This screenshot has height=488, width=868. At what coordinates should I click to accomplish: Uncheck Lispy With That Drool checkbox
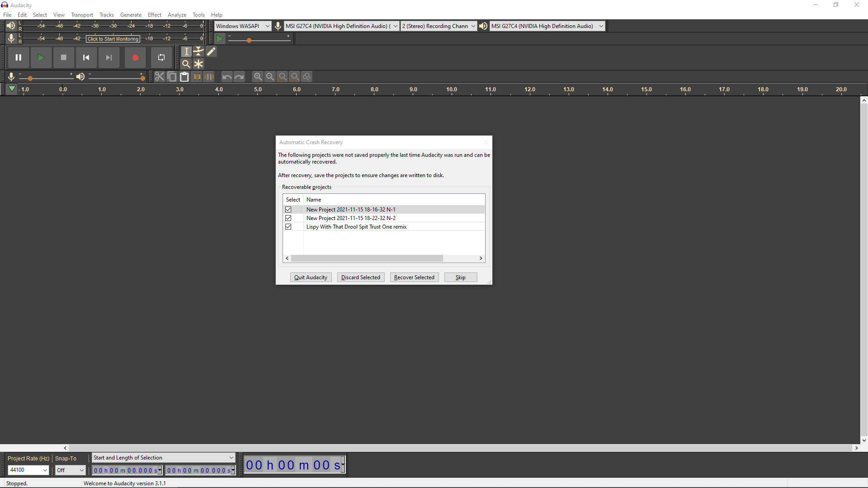pyautogui.click(x=288, y=227)
